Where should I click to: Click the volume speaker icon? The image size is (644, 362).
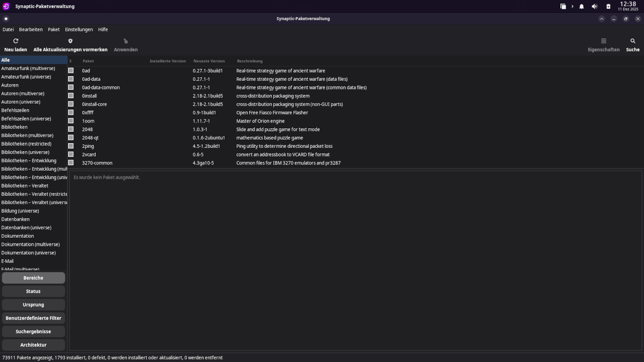[x=594, y=7]
